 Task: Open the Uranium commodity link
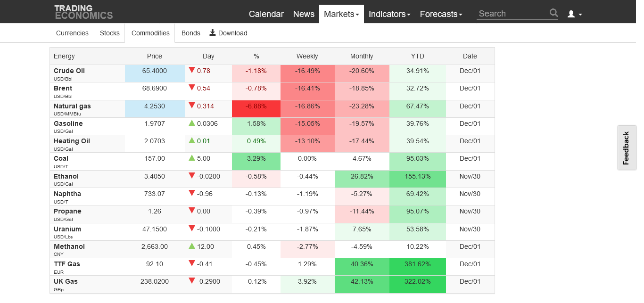coord(67,229)
